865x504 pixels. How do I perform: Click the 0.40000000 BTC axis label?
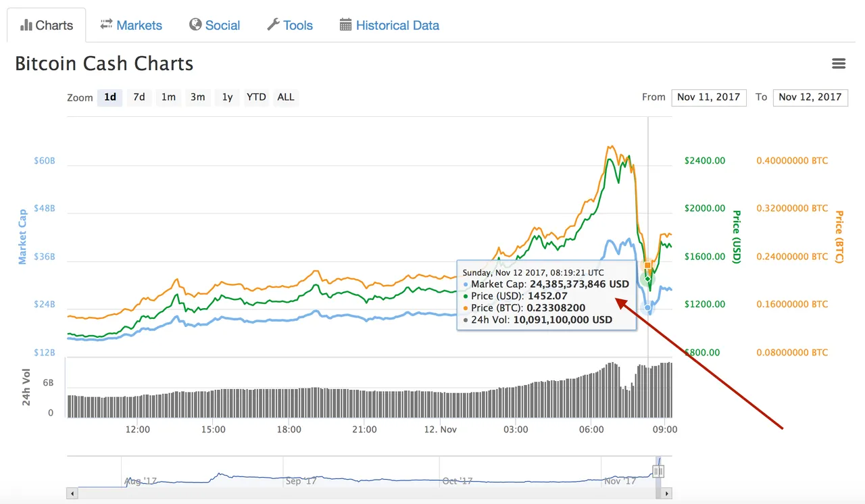pyautogui.click(x=792, y=161)
